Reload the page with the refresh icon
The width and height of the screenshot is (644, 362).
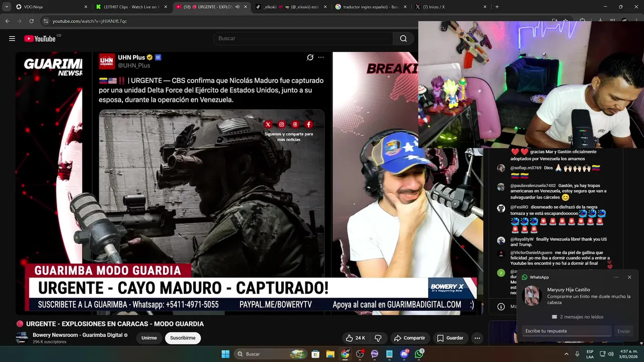pos(32,21)
